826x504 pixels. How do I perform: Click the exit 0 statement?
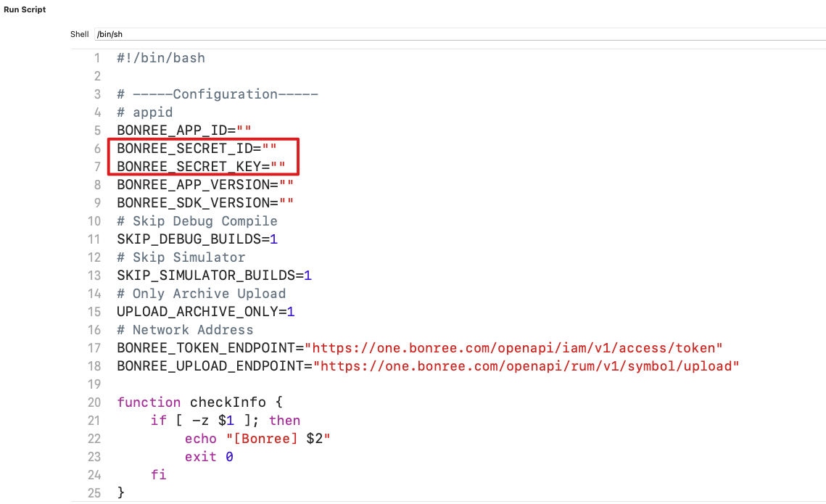pyautogui.click(x=209, y=457)
